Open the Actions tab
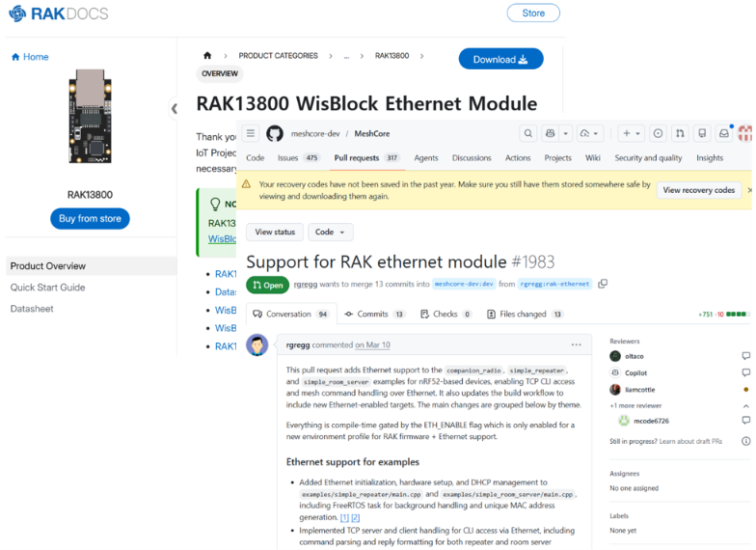 click(518, 158)
